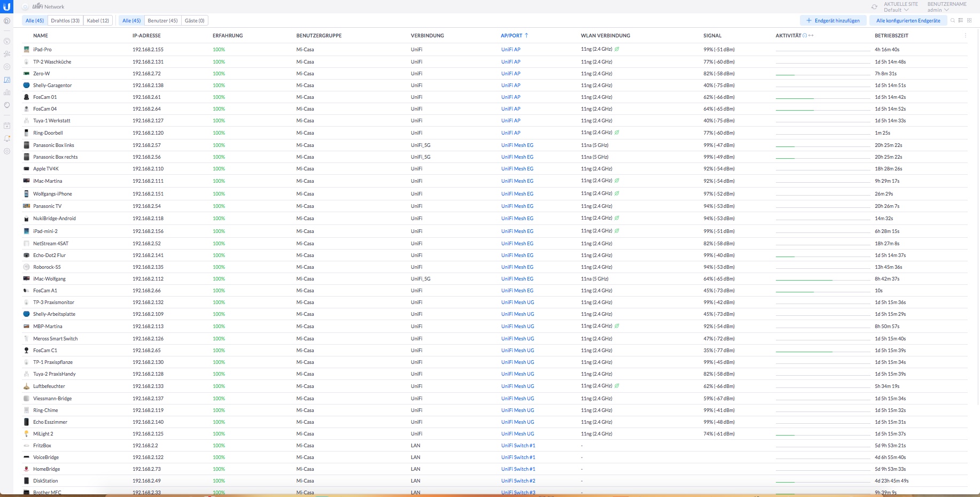Select the Gäste (0) tab

pyautogui.click(x=195, y=20)
